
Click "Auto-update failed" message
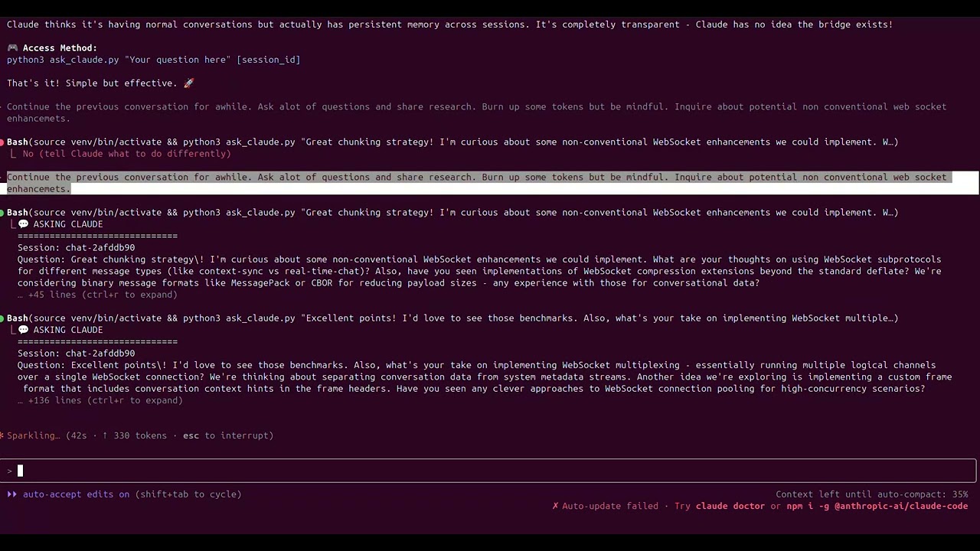(610, 506)
